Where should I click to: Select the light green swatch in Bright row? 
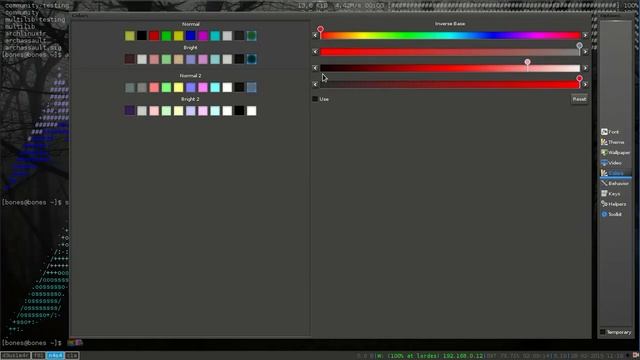[x=166, y=59]
